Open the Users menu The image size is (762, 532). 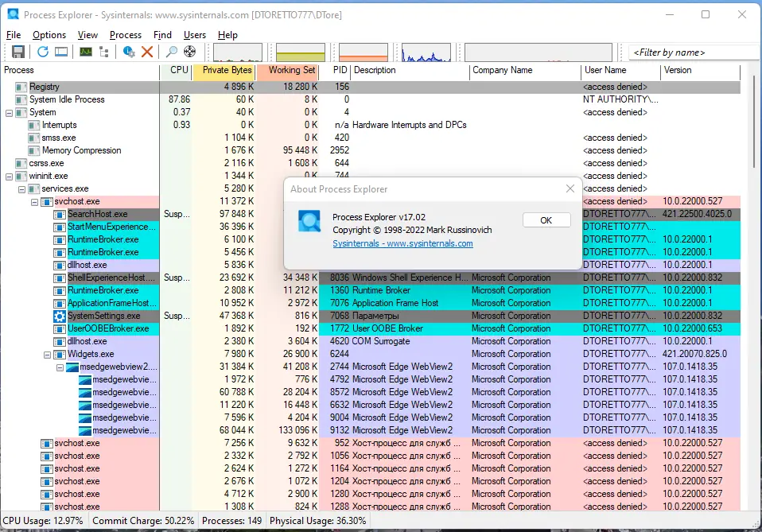(194, 35)
